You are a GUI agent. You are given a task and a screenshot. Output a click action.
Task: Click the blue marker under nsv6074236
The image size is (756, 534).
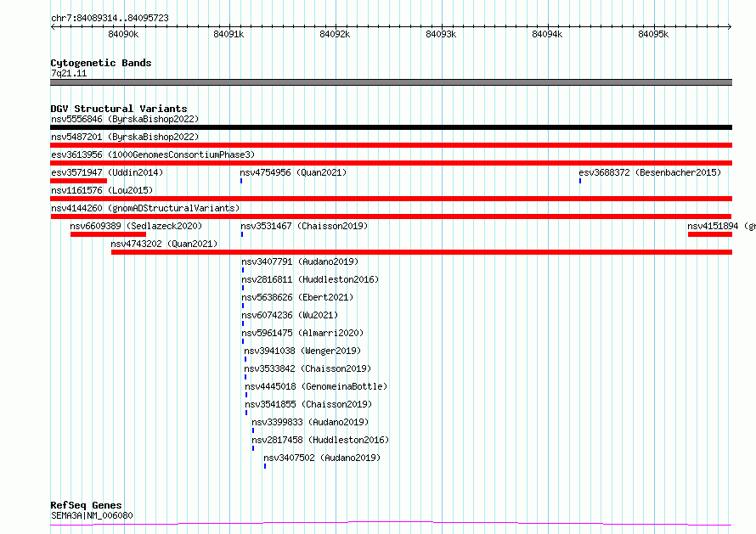click(x=243, y=323)
